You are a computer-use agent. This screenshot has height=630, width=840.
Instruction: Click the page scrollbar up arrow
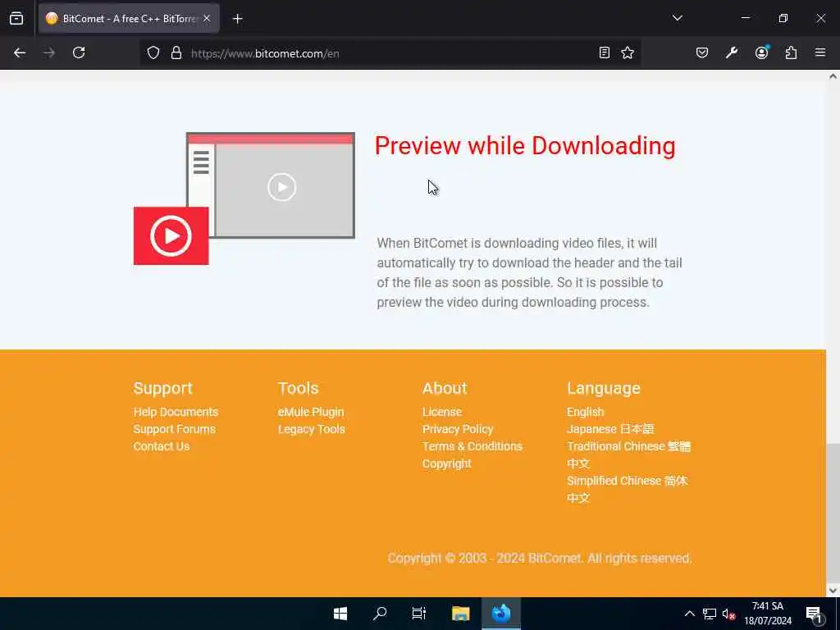click(x=833, y=76)
